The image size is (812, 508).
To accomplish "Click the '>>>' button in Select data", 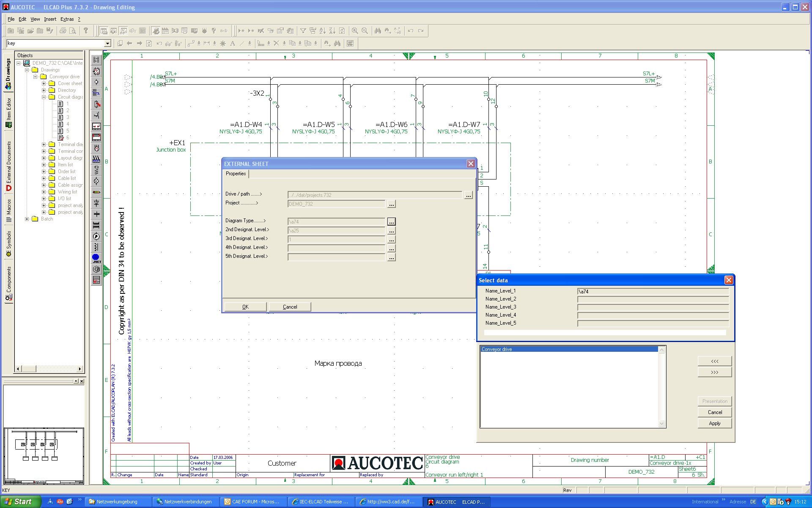I will tap(715, 372).
